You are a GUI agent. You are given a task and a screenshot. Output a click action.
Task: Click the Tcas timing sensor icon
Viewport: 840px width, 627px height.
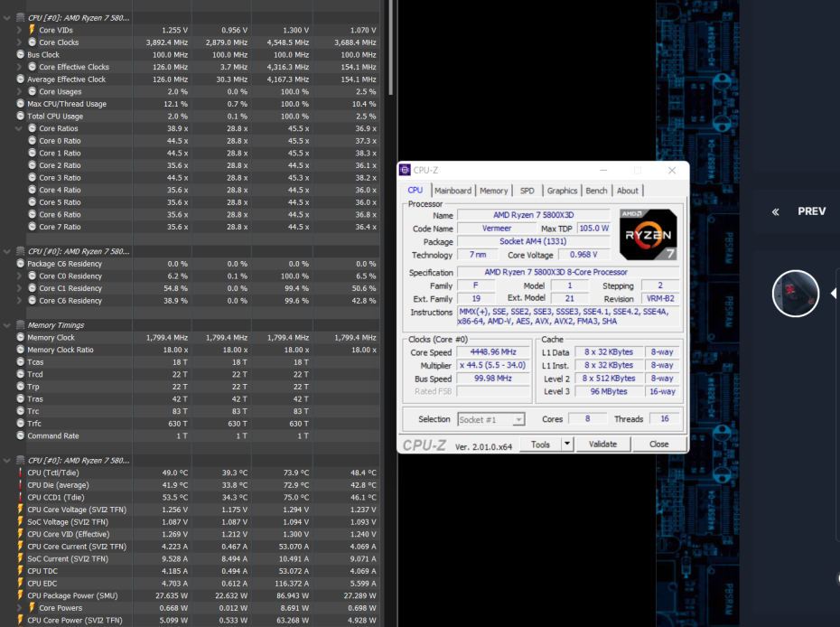[x=21, y=361]
